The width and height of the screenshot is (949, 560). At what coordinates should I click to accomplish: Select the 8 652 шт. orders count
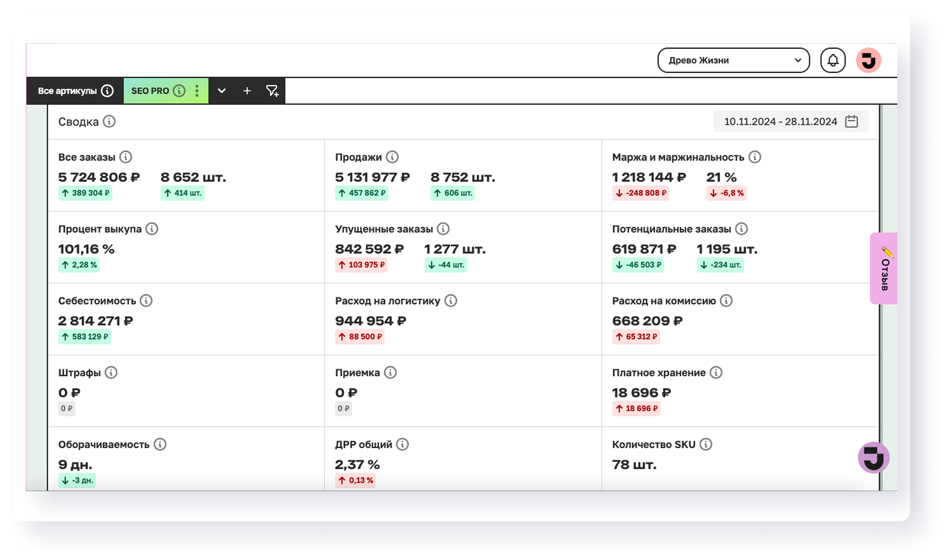point(193,177)
